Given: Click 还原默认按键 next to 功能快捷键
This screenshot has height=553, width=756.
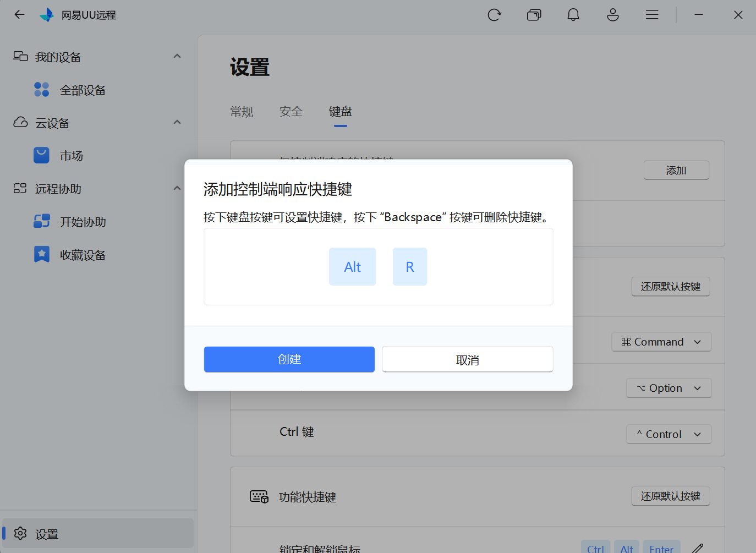Looking at the screenshot, I should pyautogui.click(x=671, y=496).
